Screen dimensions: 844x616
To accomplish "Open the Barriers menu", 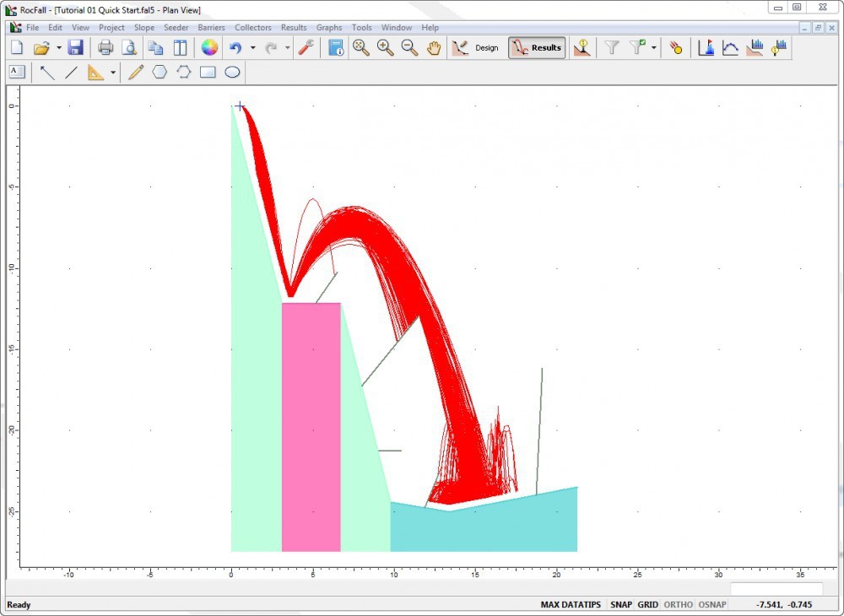I will pos(211,28).
